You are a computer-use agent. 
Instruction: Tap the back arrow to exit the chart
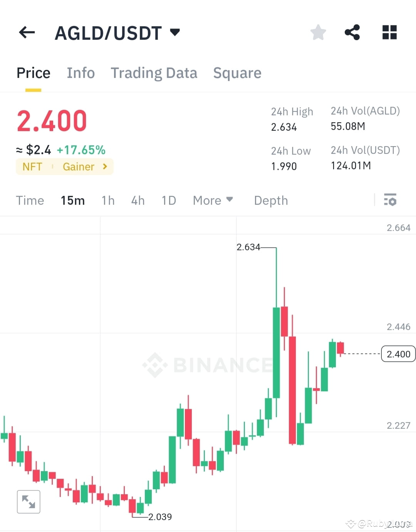click(x=27, y=32)
